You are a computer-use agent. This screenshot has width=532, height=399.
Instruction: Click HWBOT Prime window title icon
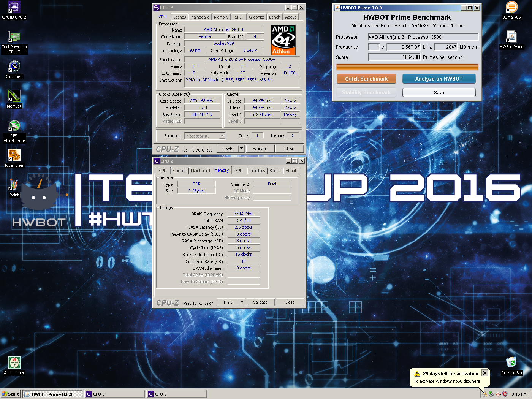click(337, 8)
